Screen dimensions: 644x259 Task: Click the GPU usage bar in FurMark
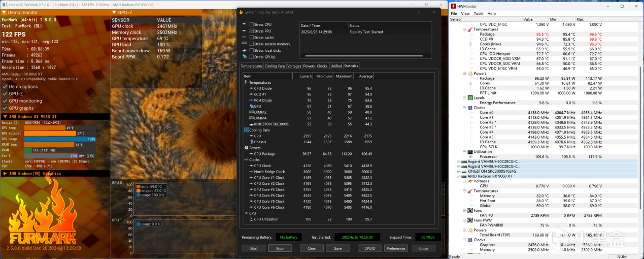tap(60, 139)
